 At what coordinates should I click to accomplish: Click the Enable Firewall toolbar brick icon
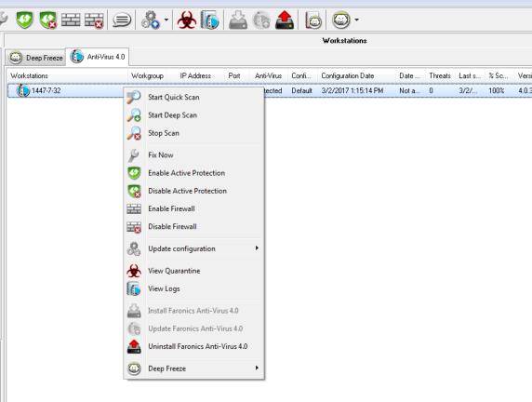tap(71, 20)
